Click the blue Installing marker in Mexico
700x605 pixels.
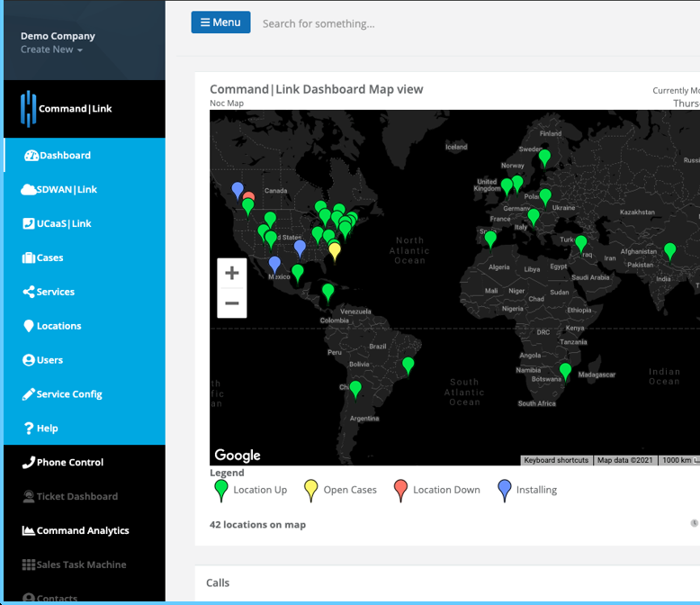click(274, 265)
